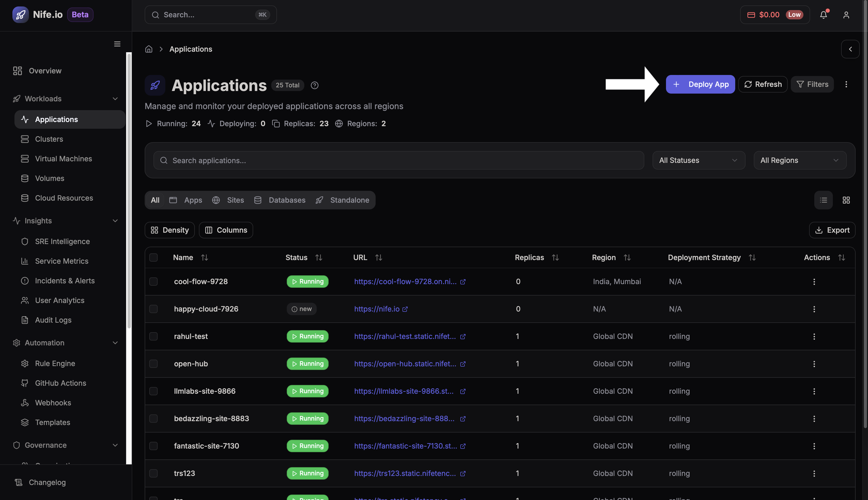
Task: Open notifications via the bell icon
Action: coord(824,15)
